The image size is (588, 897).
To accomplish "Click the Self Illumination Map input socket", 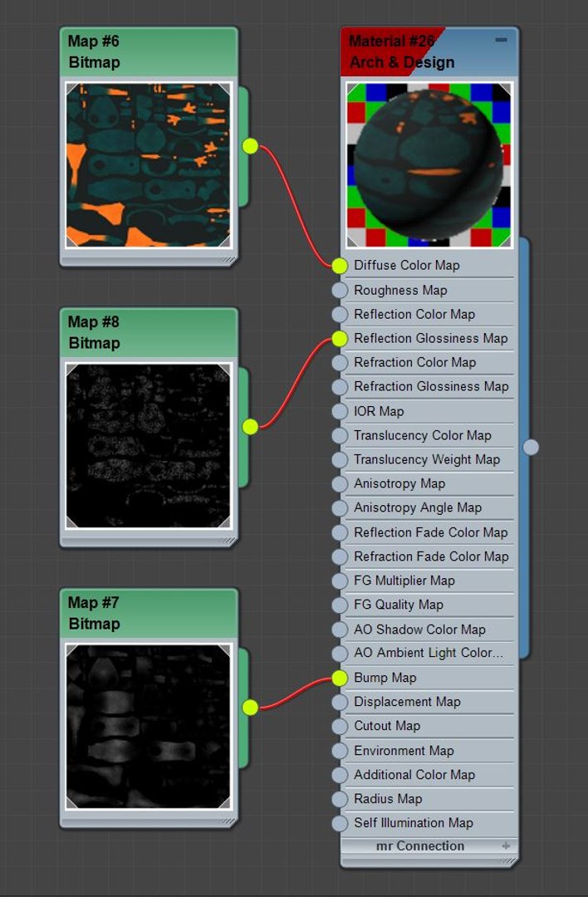I will [339, 823].
